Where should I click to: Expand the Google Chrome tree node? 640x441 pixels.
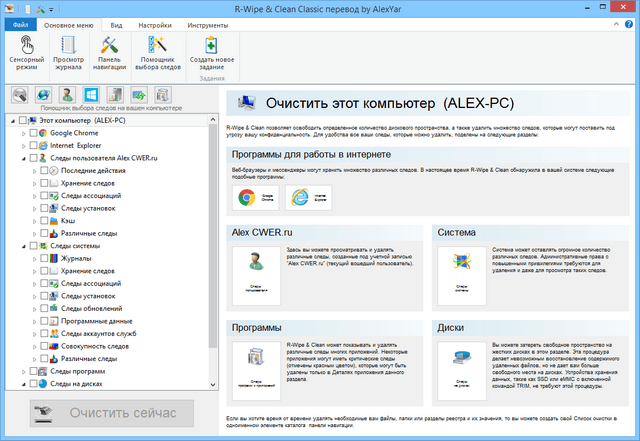coord(24,134)
